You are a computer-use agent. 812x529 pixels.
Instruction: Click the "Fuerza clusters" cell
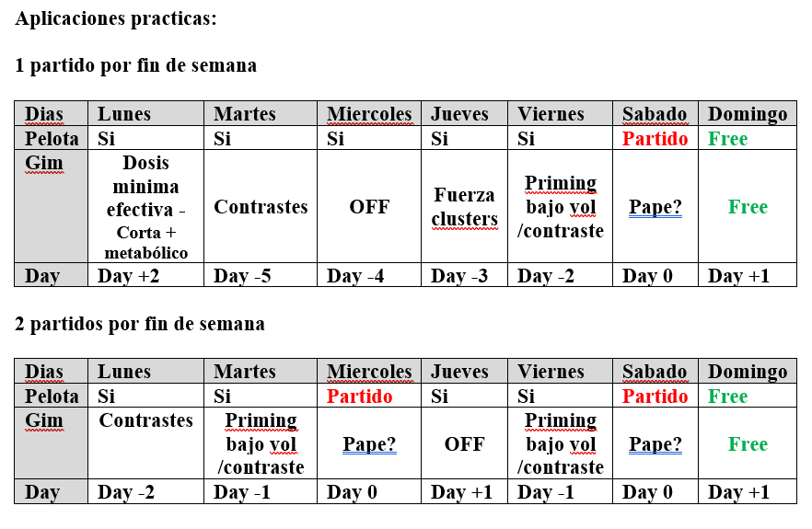point(464,207)
